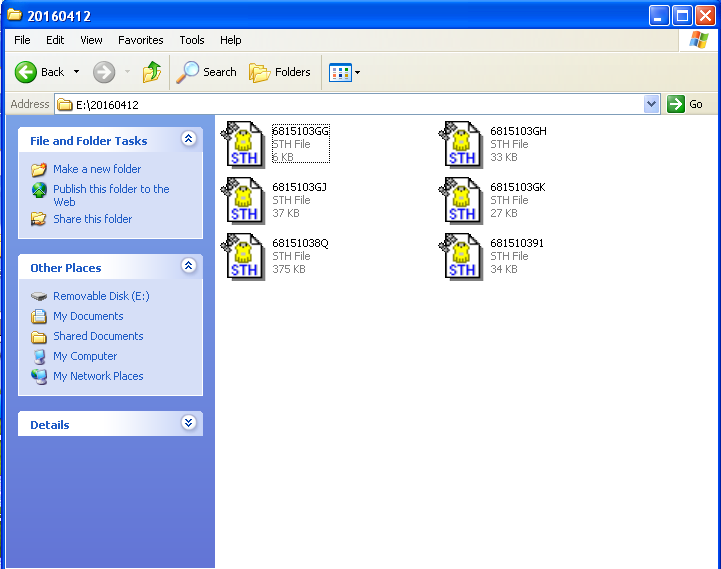This screenshot has height=569, width=721.
Task: Select the 6815103GH STH file icon
Action: click(461, 144)
